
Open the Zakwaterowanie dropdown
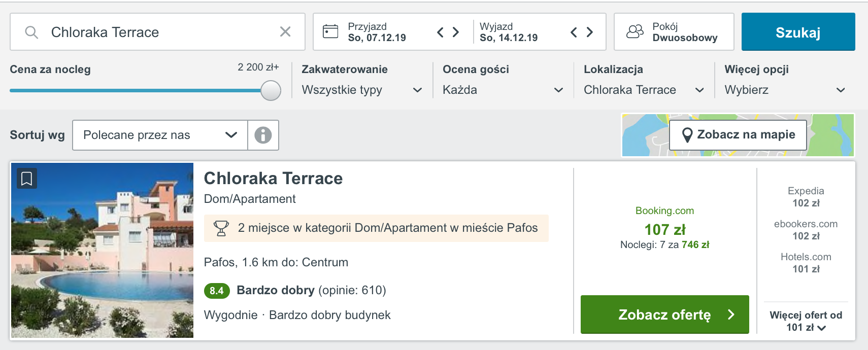click(x=362, y=90)
